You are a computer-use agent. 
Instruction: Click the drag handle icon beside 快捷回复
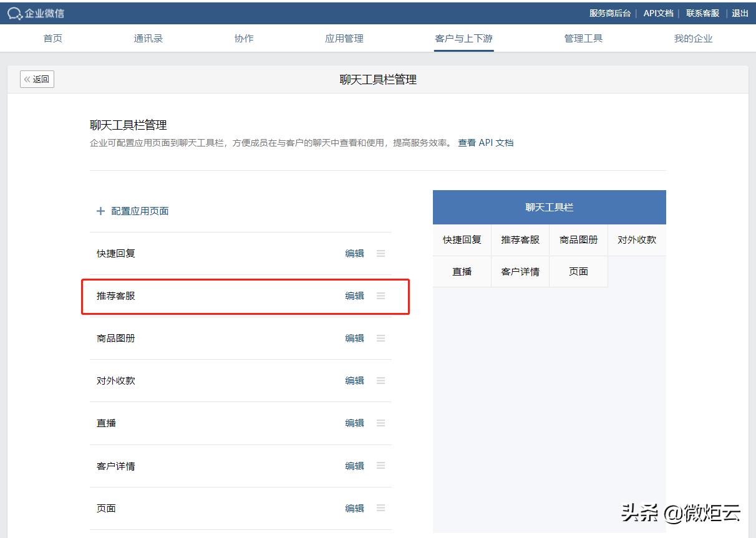[x=380, y=253]
